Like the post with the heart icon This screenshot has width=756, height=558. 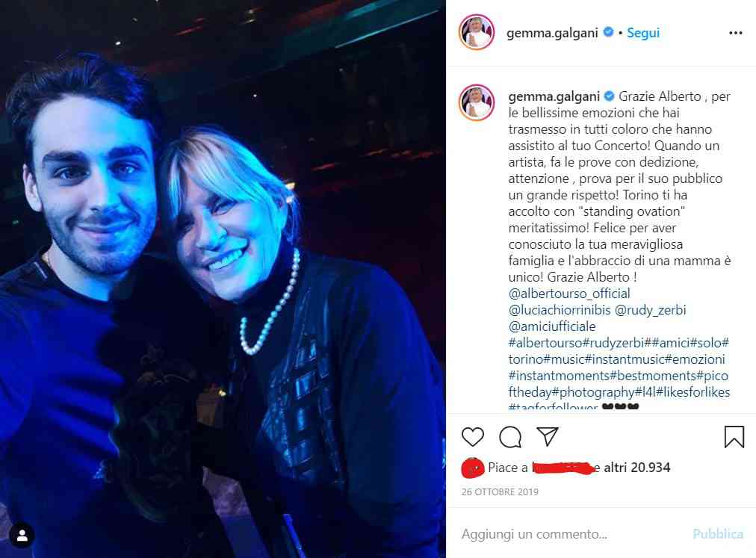tap(472, 436)
